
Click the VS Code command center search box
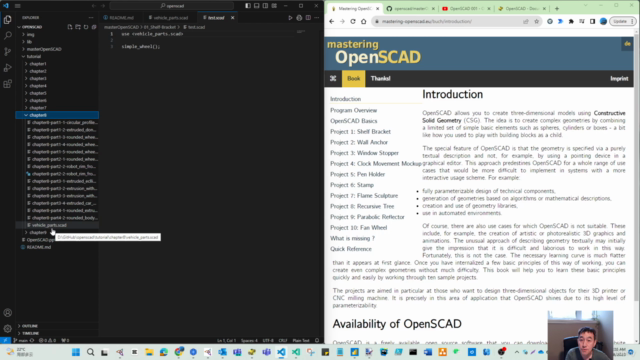[172, 6]
